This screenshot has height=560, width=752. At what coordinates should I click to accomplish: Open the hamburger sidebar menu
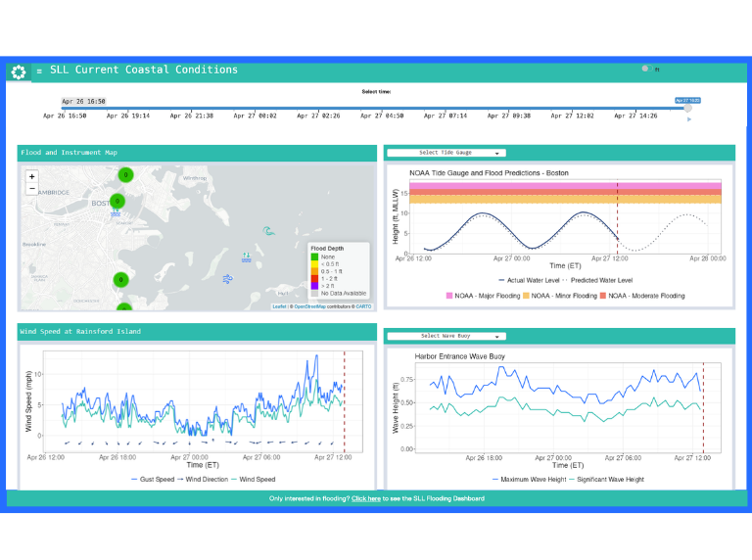point(39,71)
